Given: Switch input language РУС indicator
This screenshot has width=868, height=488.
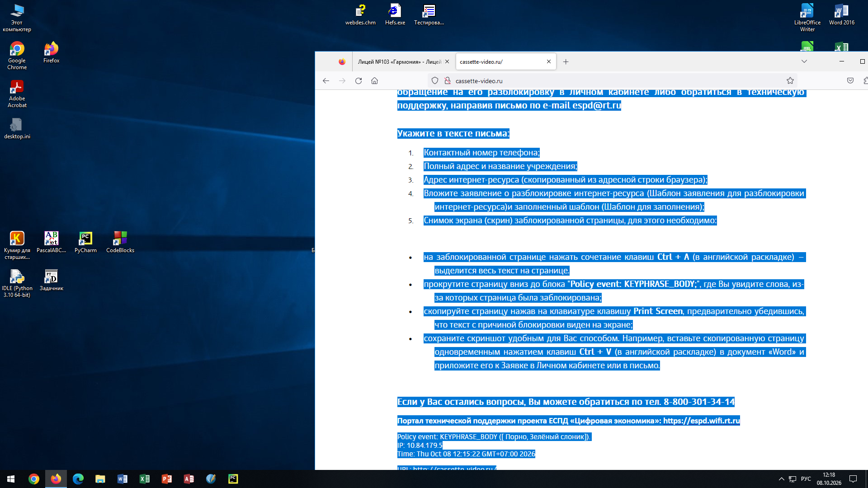Looking at the screenshot, I should pyautogui.click(x=806, y=479).
